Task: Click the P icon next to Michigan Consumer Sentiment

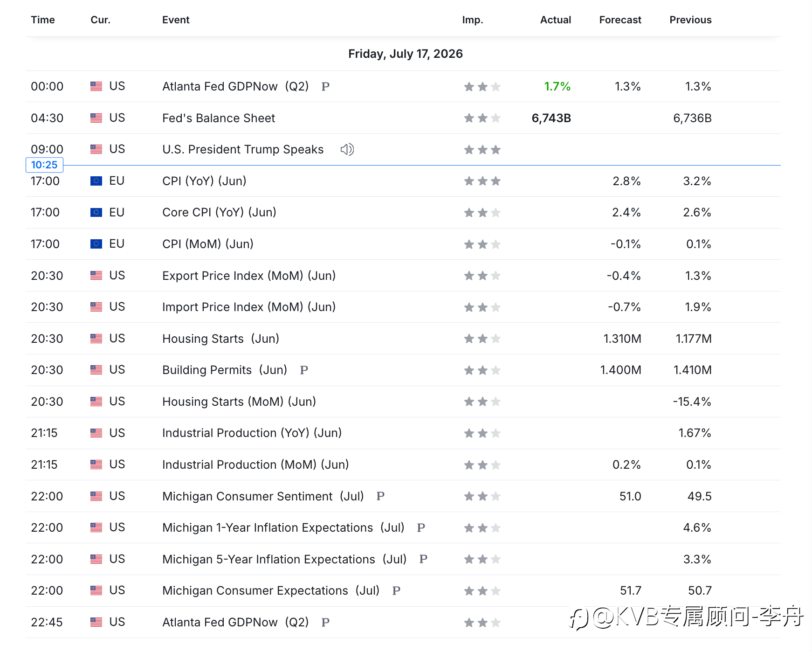Action: [x=380, y=496]
